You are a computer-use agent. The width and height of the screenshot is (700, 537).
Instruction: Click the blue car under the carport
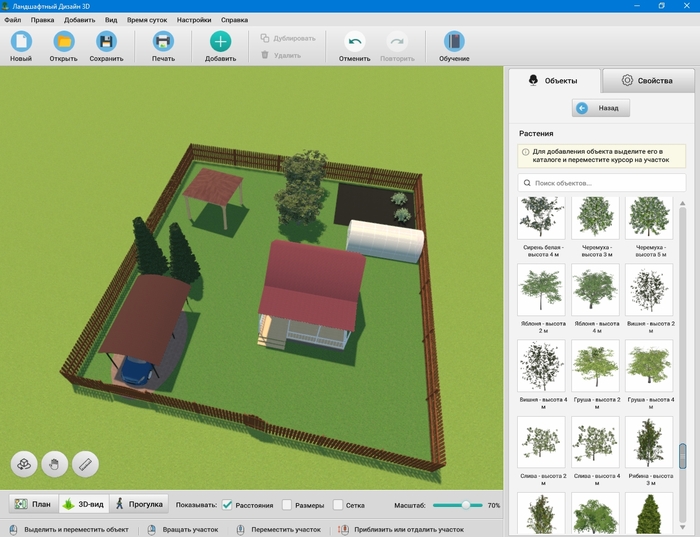click(136, 370)
